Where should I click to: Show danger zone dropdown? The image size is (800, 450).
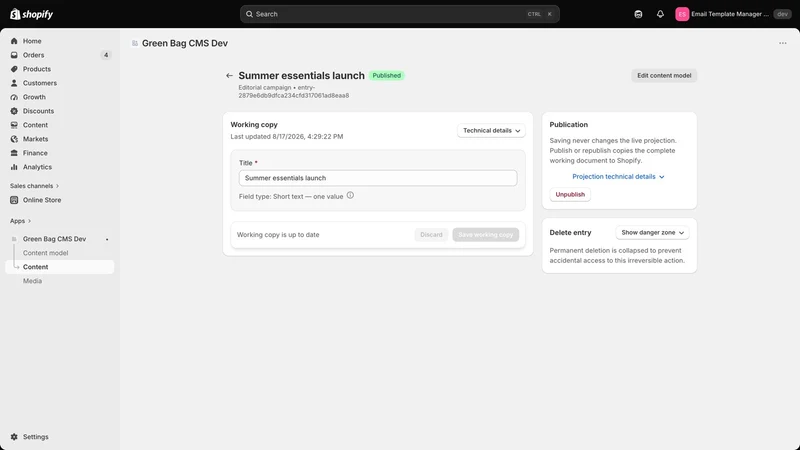tap(652, 233)
